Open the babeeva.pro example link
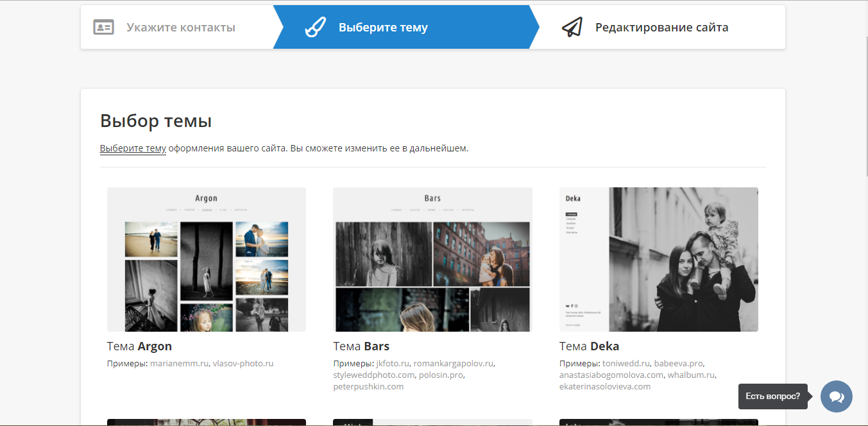Screen dimensions: 868x426 679,363
